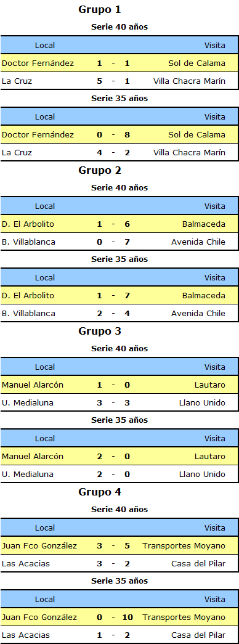Click Llano Unido in Grupo 3 Serie 40

click(x=202, y=403)
